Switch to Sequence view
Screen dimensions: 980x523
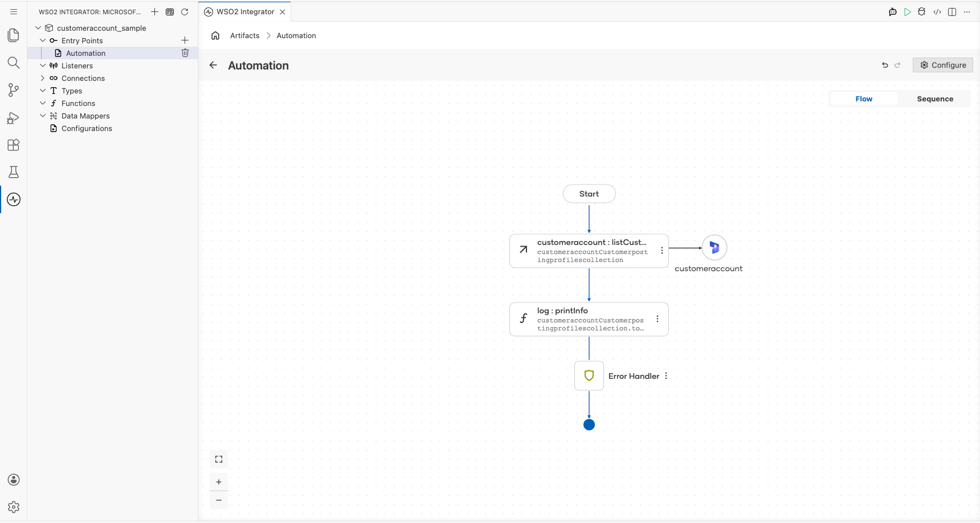(x=935, y=99)
